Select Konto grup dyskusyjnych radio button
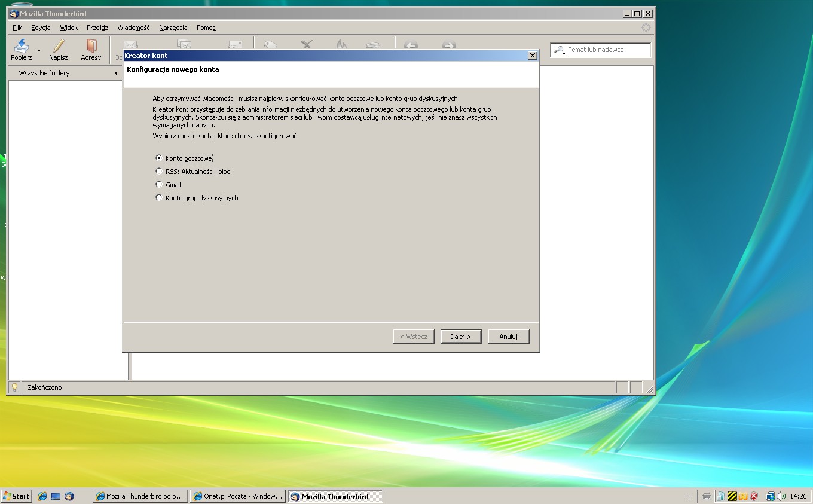The width and height of the screenshot is (813, 504). tap(159, 198)
